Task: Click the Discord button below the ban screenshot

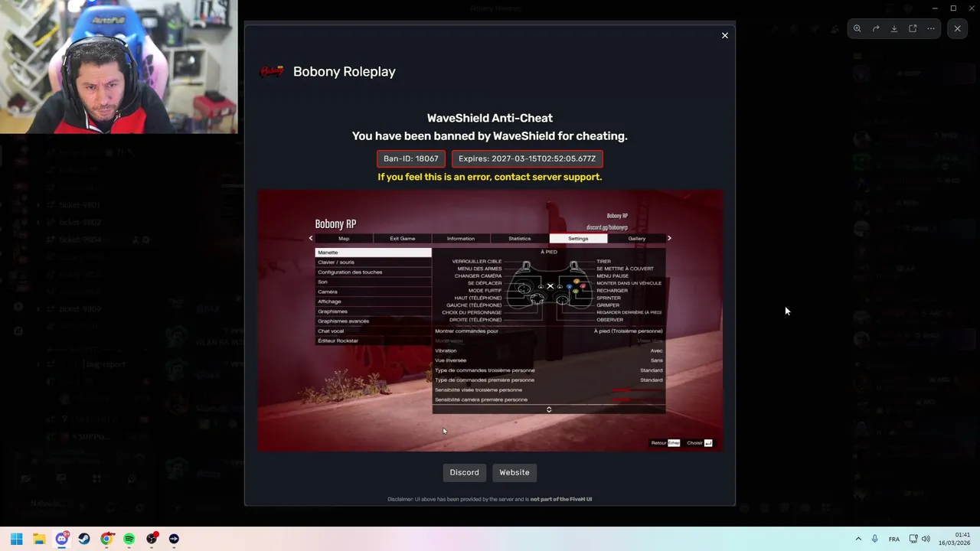Action: [464, 472]
